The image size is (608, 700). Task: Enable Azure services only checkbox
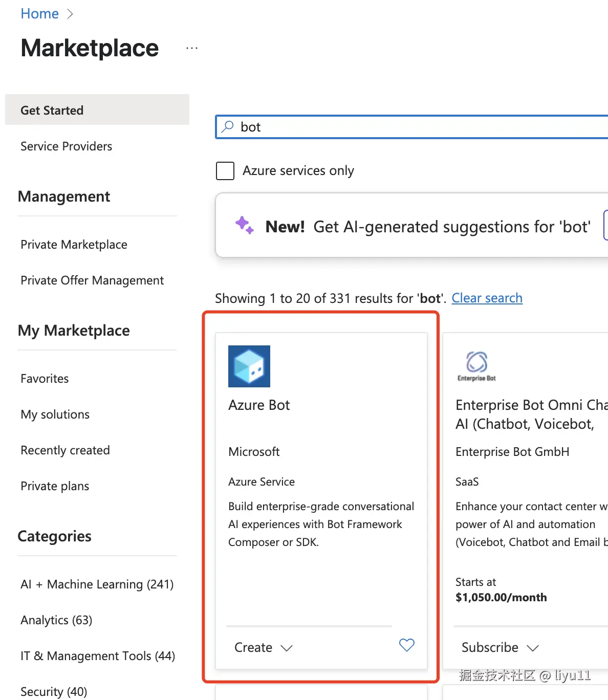point(225,170)
